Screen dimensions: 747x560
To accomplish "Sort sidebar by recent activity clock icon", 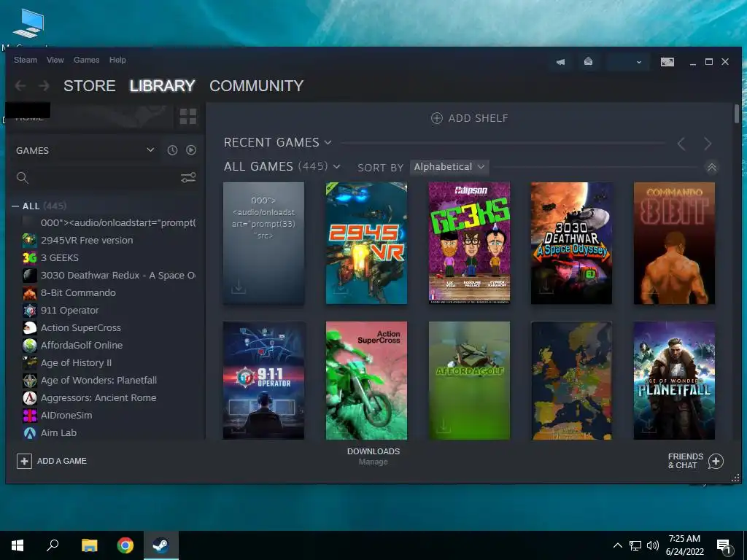I will pos(172,150).
